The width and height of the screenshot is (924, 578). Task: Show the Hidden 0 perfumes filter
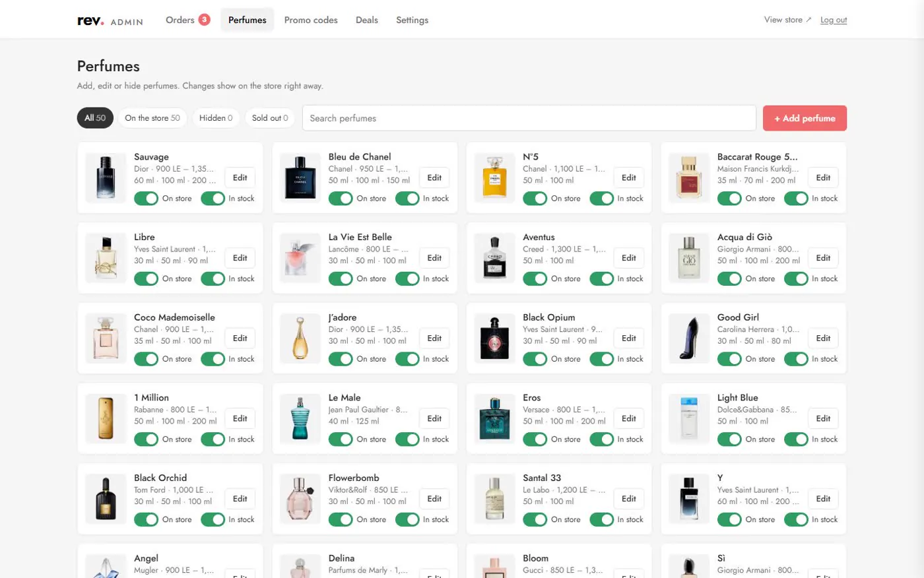216,118
